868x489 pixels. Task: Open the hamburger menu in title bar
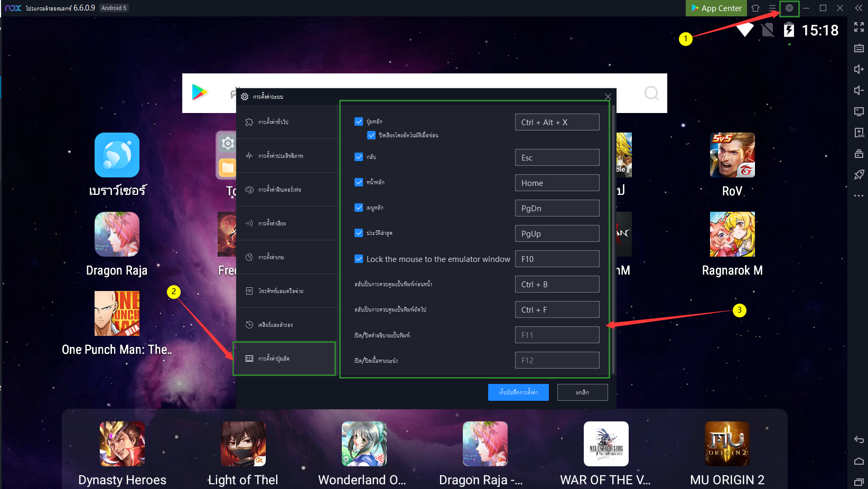pyautogui.click(x=772, y=8)
